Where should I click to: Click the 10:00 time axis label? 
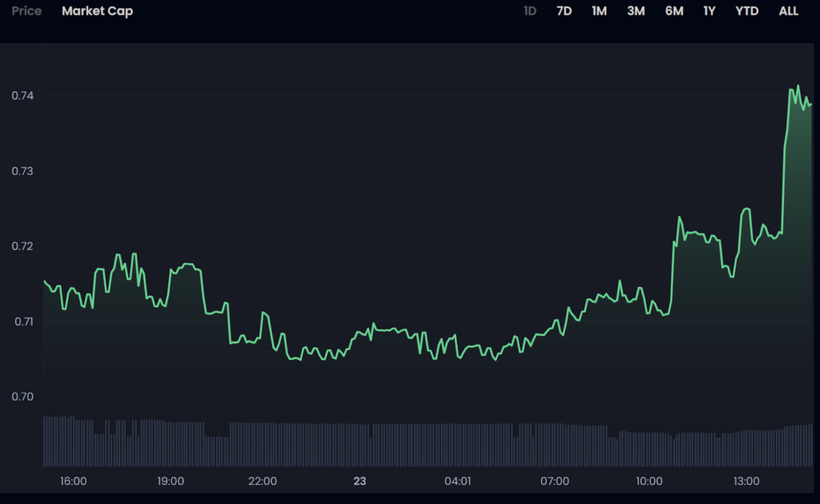pyautogui.click(x=649, y=481)
